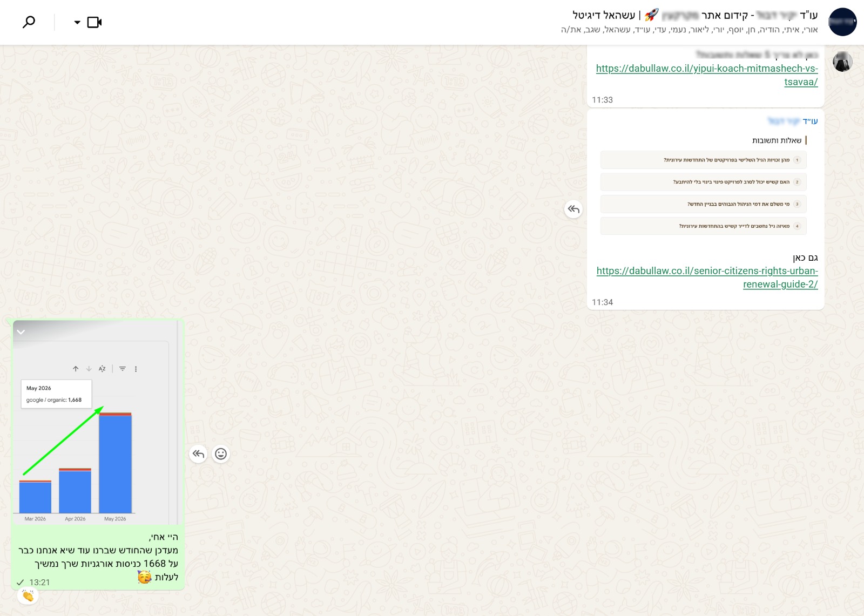React with emoji to chart message
The width and height of the screenshot is (864, 616).
coord(221,454)
